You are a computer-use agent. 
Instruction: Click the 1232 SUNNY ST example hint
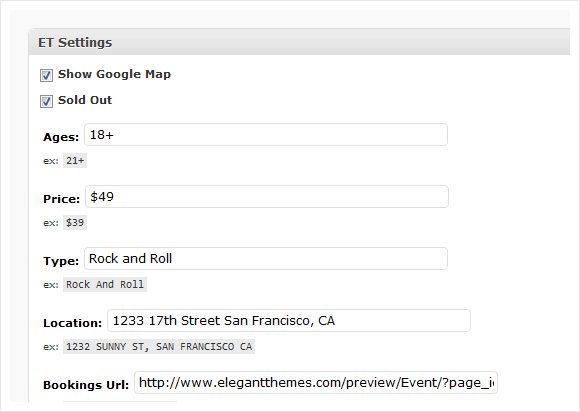click(x=159, y=347)
